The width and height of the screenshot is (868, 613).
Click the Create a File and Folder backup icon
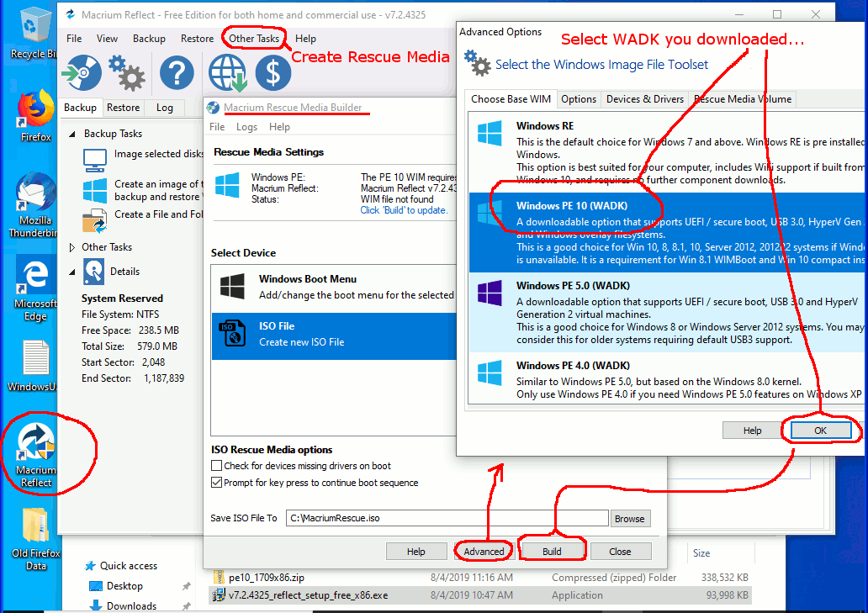95,220
